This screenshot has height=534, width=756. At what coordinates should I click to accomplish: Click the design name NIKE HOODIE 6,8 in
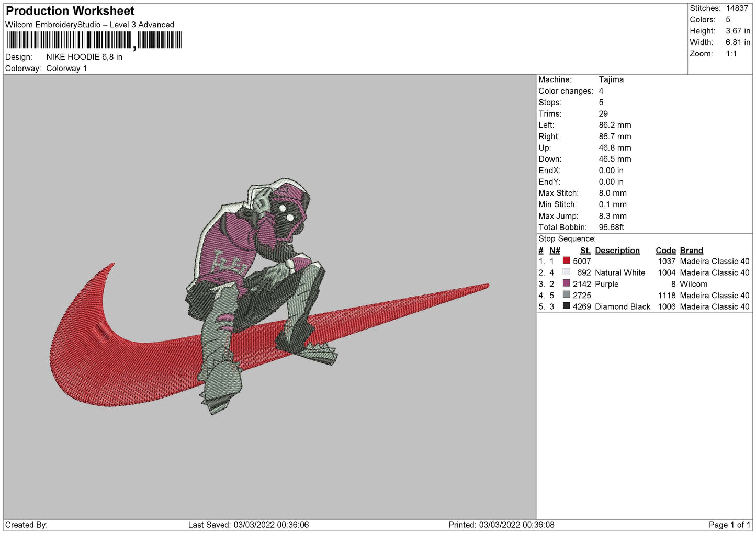[84, 57]
